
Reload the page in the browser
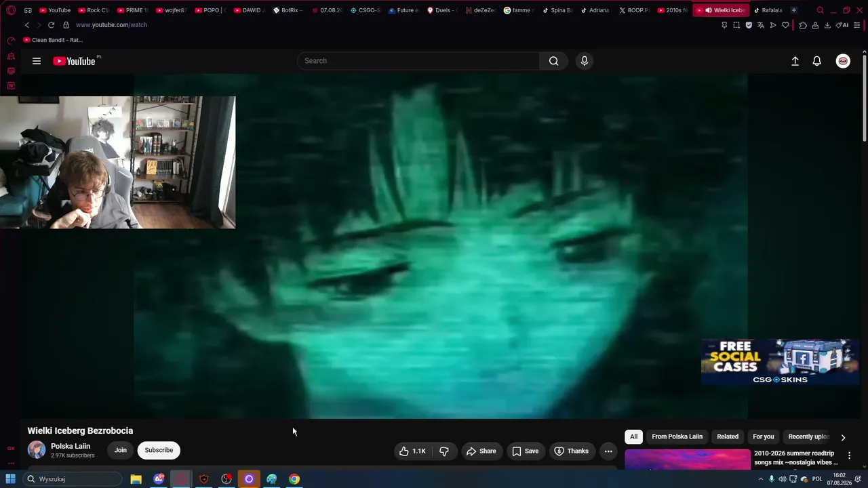[x=51, y=25]
